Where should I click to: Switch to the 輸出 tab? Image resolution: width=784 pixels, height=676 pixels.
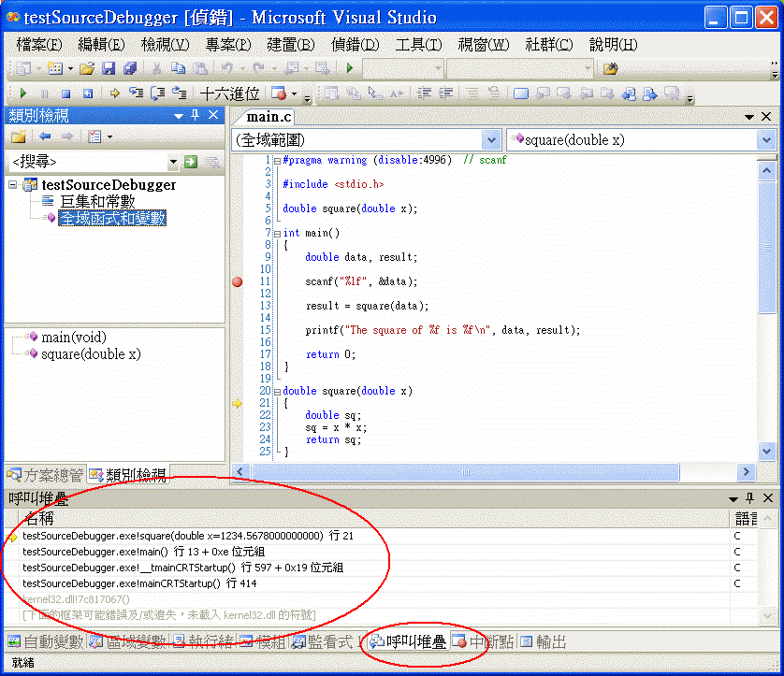tap(543, 641)
